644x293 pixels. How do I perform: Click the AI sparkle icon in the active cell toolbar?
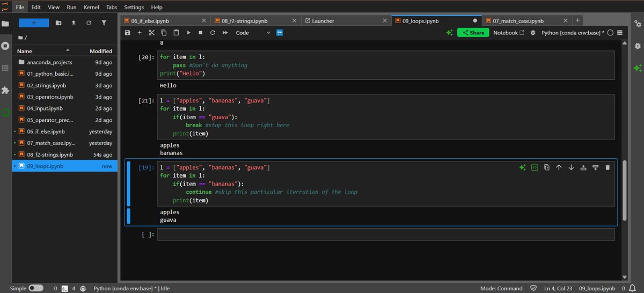(x=522, y=167)
